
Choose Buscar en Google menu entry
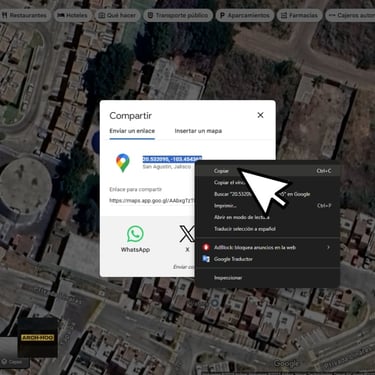[267, 194]
